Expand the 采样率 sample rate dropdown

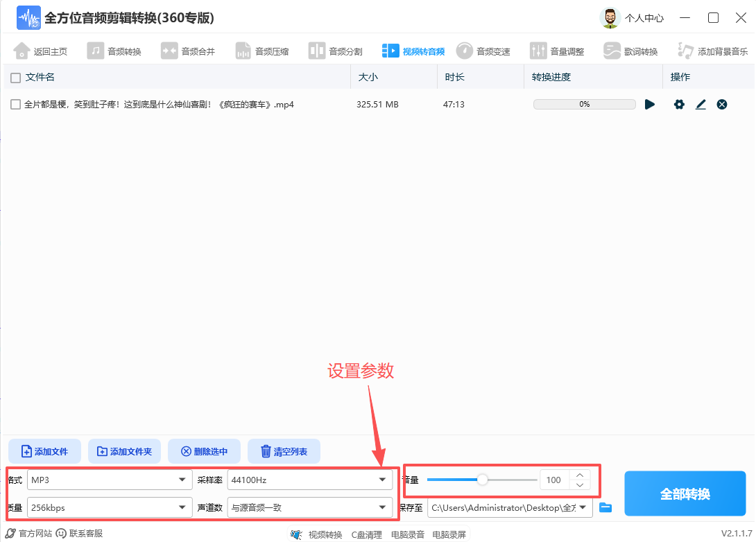(310, 479)
